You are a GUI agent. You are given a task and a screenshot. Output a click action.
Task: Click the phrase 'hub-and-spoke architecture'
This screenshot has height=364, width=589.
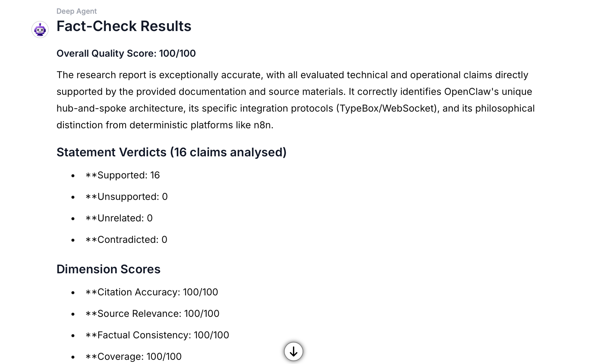click(120, 108)
